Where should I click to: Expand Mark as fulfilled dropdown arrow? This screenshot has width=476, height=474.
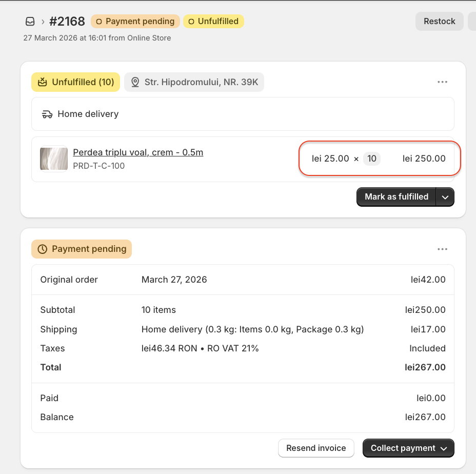click(445, 197)
